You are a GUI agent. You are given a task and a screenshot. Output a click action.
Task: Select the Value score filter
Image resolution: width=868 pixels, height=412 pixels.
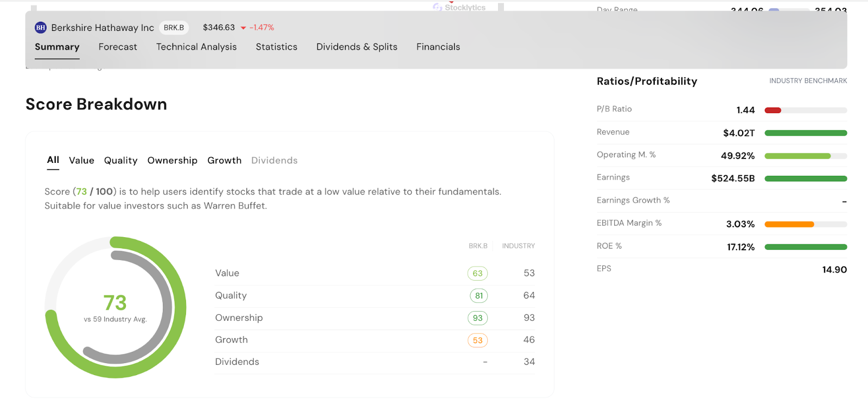coord(81,160)
